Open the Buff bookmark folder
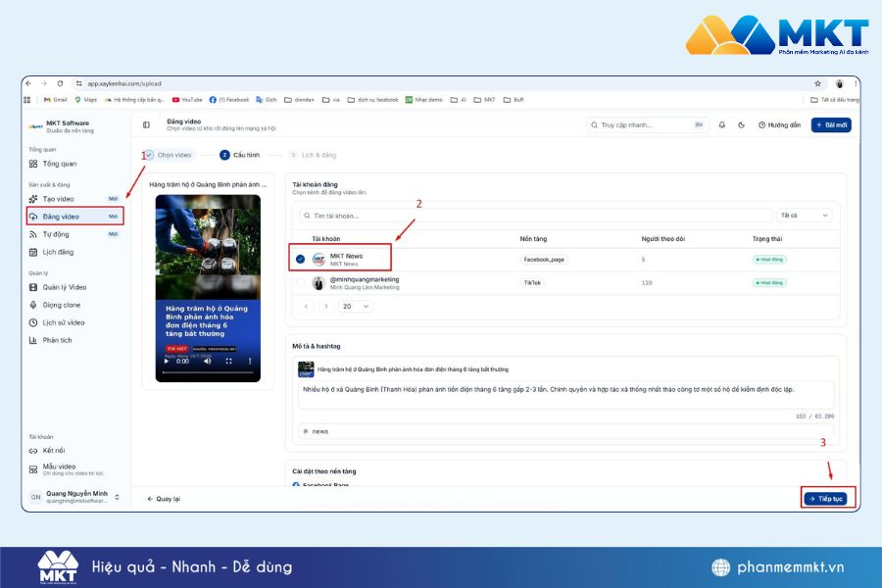 (514, 100)
